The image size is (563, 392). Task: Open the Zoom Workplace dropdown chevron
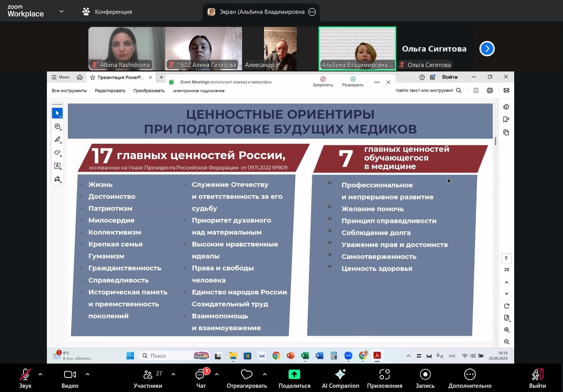(x=61, y=12)
